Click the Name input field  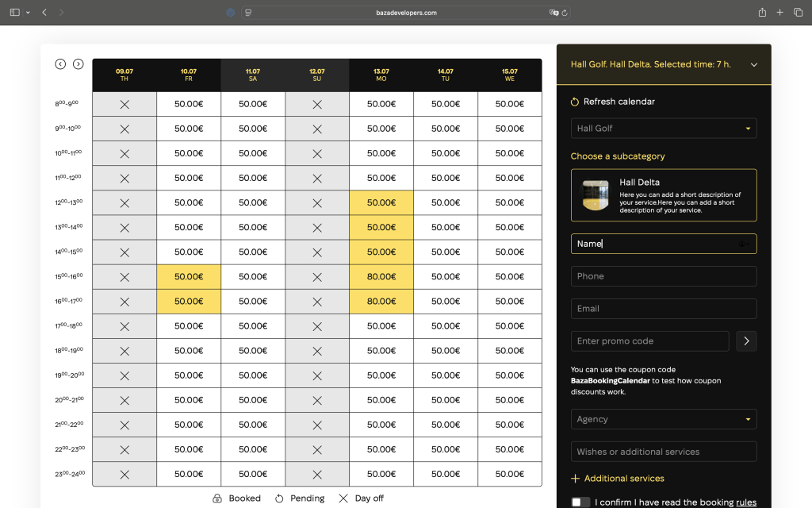click(664, 244)
